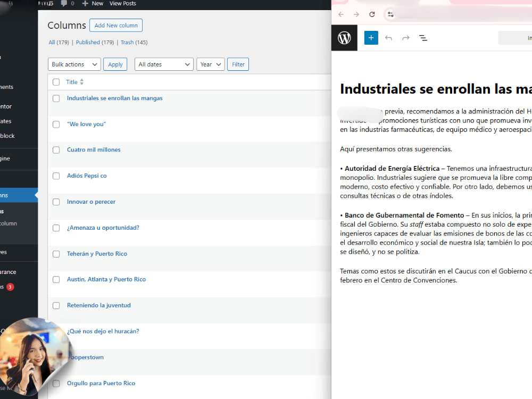Show Published (179) columns filter
Screen dimensions: 532x399
point(95,43)
